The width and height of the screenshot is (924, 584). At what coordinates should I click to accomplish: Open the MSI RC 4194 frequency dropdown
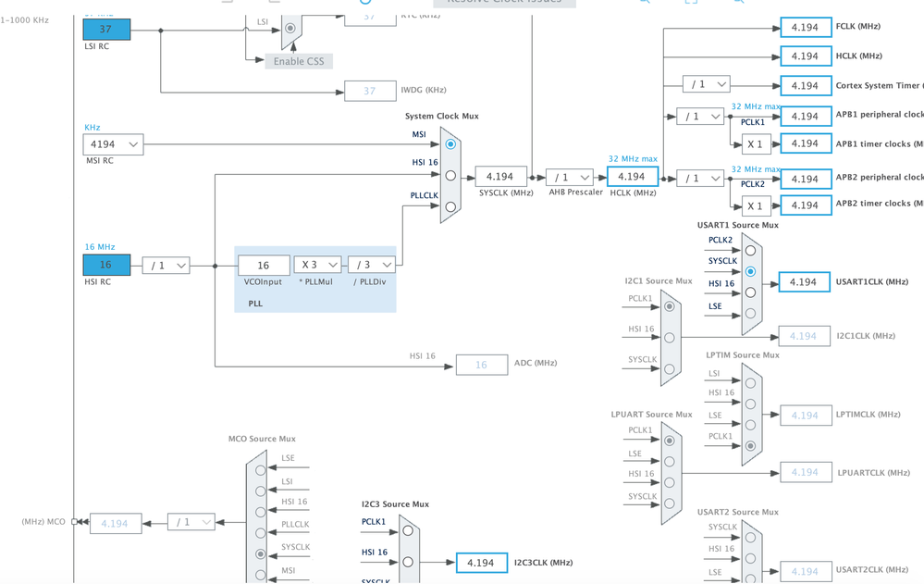pos(113,144)
